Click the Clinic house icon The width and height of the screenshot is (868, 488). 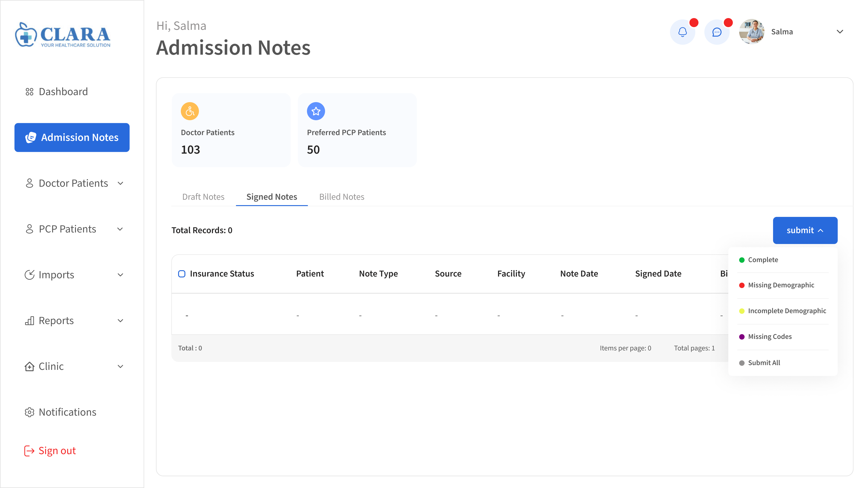tap(29, 366)
